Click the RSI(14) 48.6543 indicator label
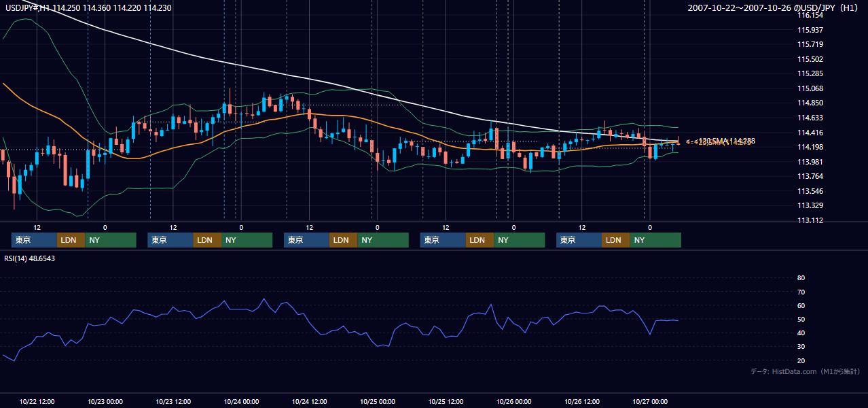Screen dimensions: 868x408 coord(30,258)
